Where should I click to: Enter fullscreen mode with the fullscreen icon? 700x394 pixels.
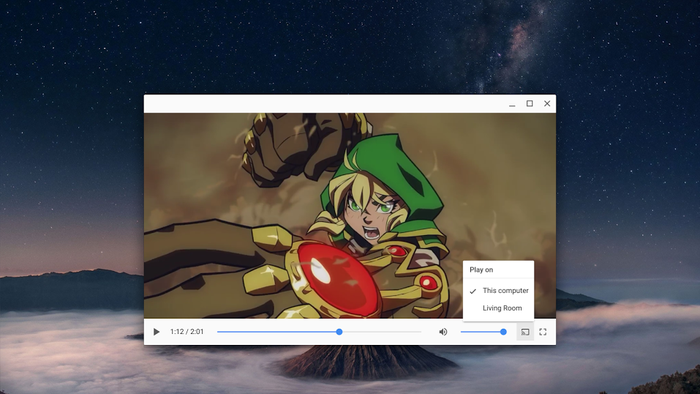[543, 332]
